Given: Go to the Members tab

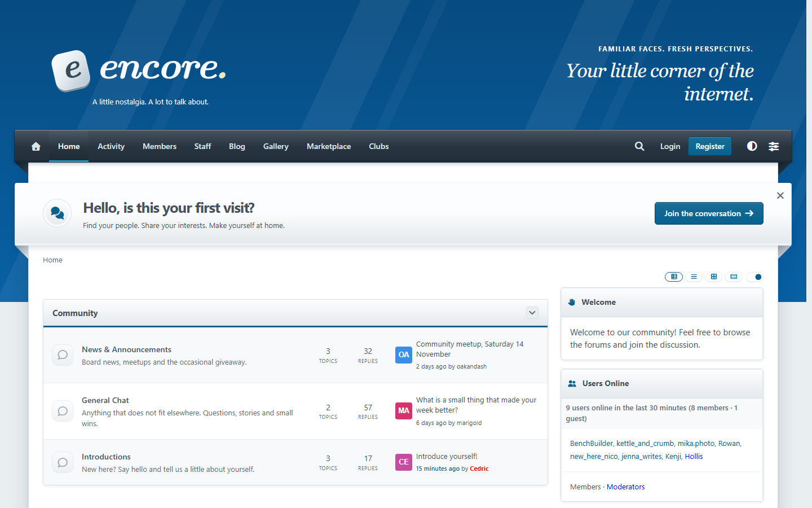Looking at the screenshot, I should (x=160, y=146).
